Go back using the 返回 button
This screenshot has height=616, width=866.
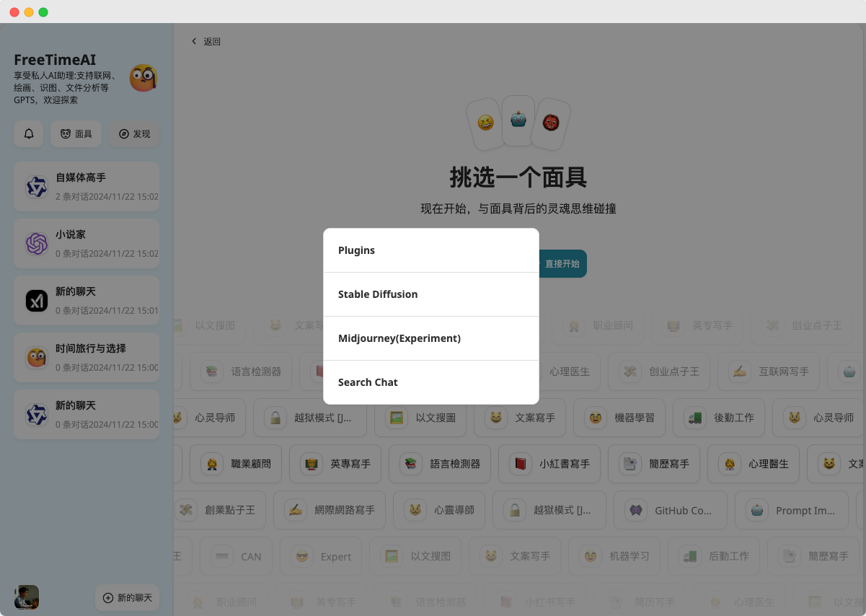[205, 41]
